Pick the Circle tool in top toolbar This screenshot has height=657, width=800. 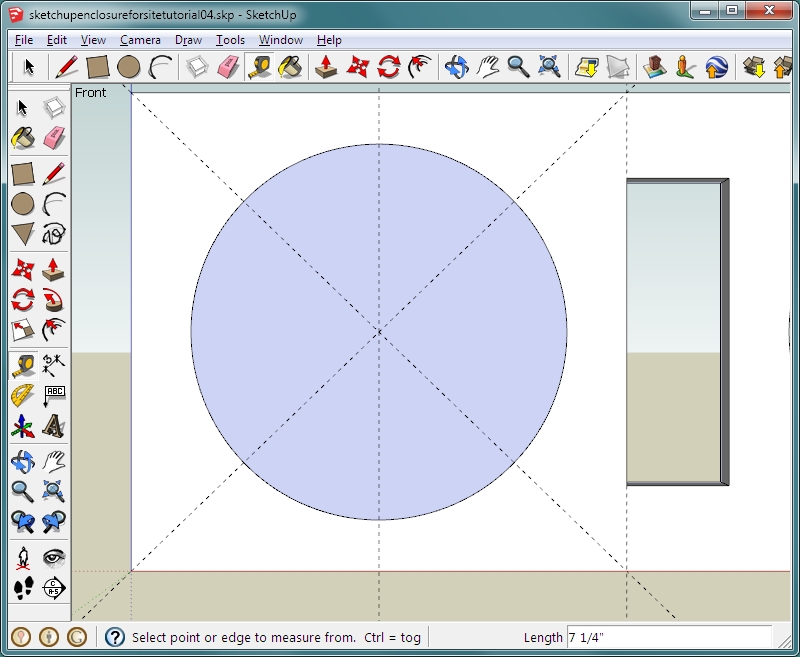pos(128,67)
